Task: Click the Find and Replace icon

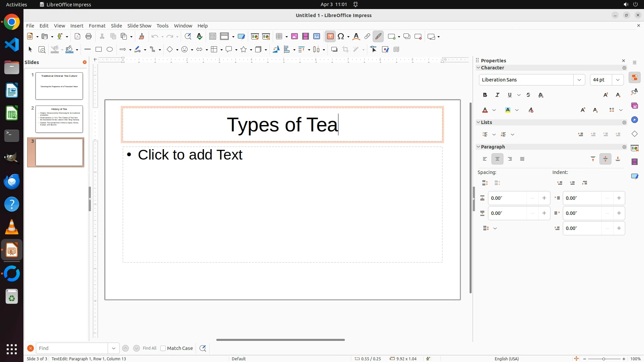Action: pos(188,37)
